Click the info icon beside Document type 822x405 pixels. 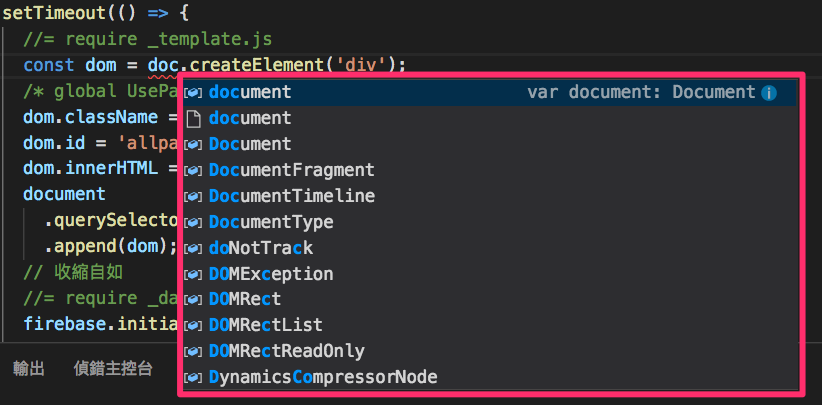769,93
